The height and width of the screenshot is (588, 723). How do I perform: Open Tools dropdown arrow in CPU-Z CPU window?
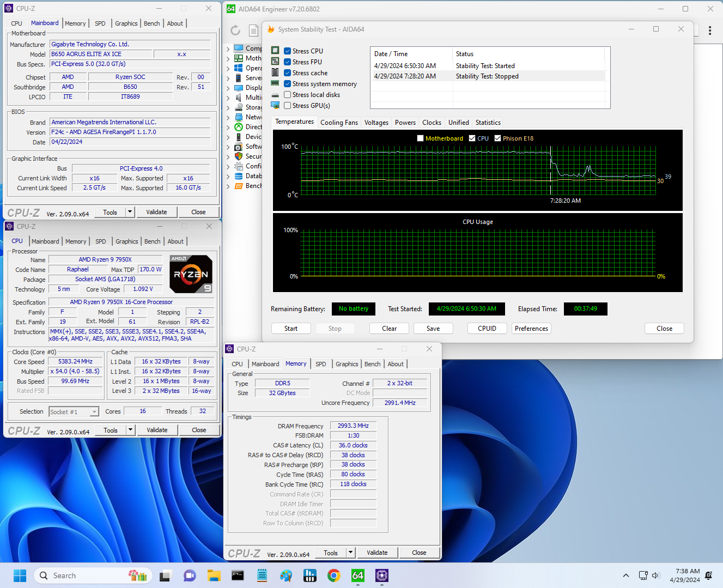[130, 430]
